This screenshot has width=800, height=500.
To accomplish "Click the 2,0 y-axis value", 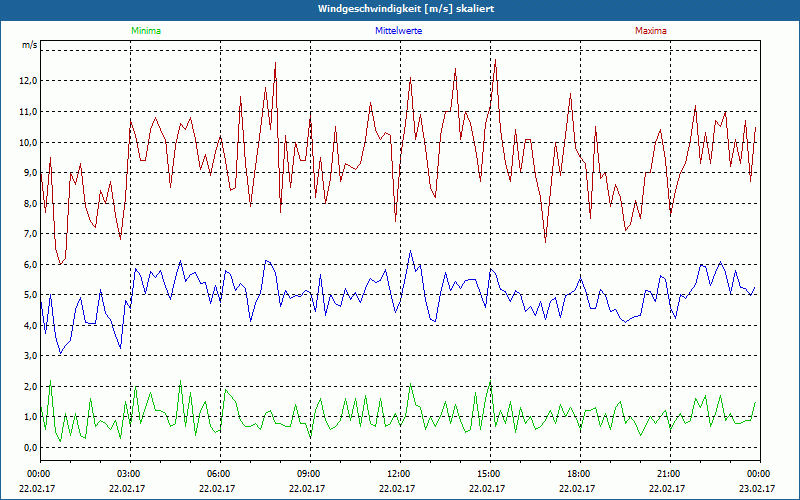I will coord(30,386).
